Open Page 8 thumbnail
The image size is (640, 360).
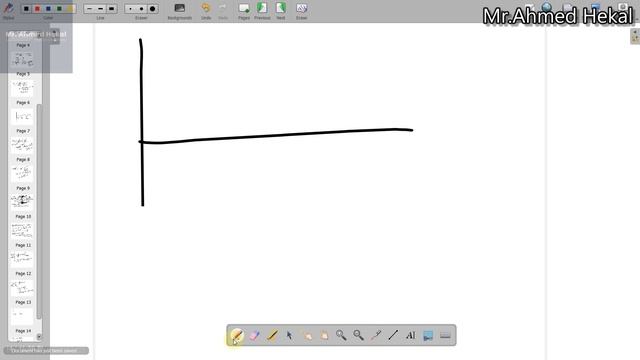[x=22, y=173]
